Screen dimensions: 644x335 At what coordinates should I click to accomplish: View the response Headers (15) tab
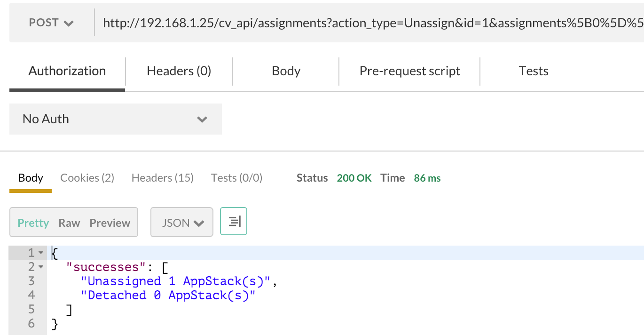[162, 178]
